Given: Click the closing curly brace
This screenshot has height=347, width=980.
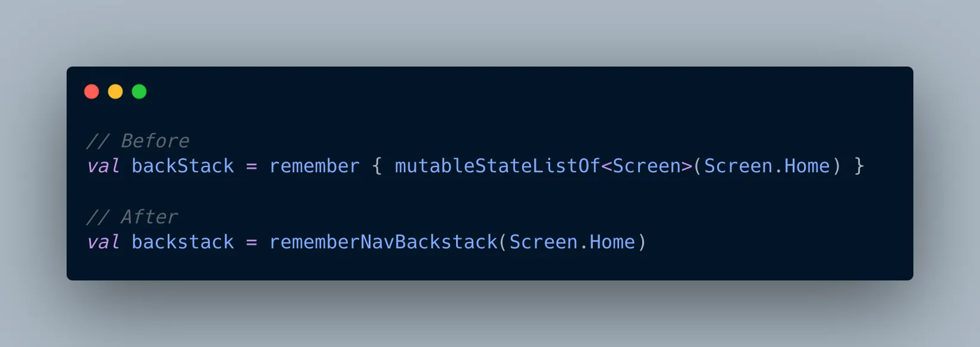Looking at the screenshot, I should 859,166.
